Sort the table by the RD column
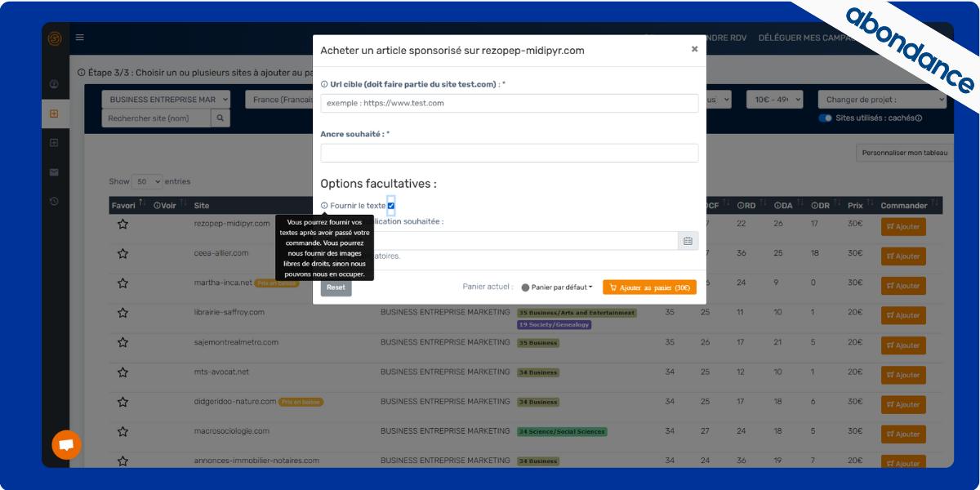The width and height of the screenshot is (980, 490). tap(751, 205)
